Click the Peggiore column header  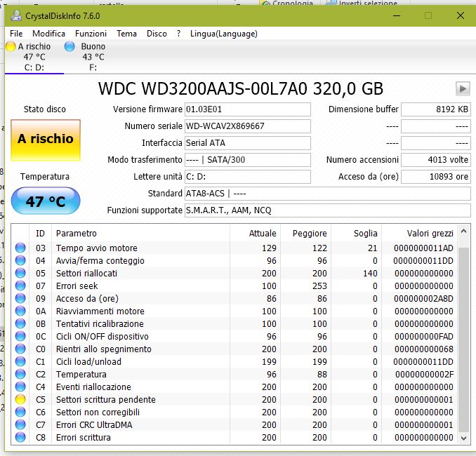[x=305, y=233]
